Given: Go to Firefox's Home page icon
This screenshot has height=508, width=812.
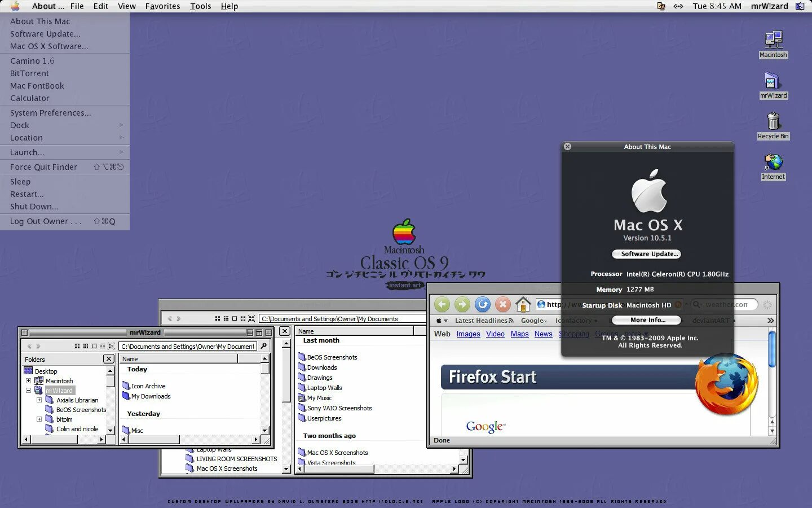Looking at the screenshot, I should [523, 305].
